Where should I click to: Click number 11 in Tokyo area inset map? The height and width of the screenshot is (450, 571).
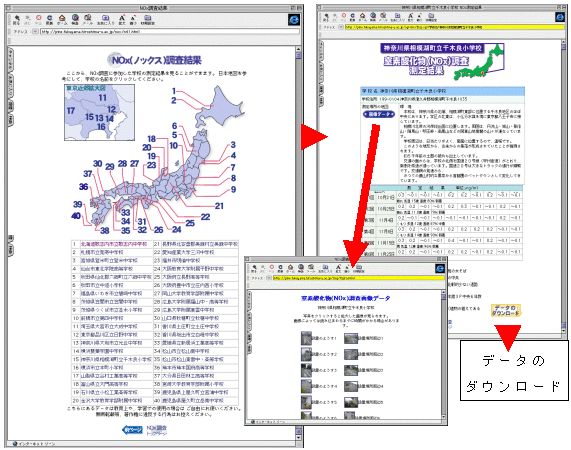pos(102,98)
